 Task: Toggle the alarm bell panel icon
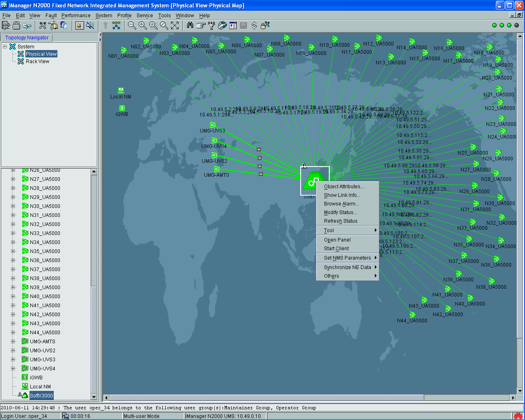(x=80, y=25)
